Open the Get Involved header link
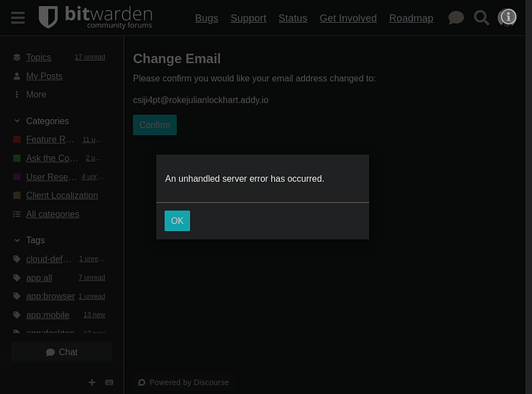Image resolution: width=532 pixels, height=394 pixels. pyautogui.click(x=348, y=18)
